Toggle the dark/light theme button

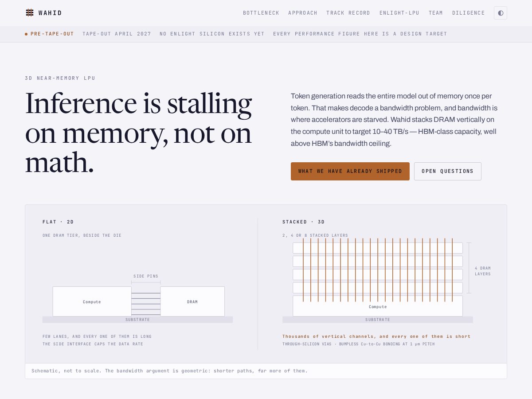coord(501,13)
